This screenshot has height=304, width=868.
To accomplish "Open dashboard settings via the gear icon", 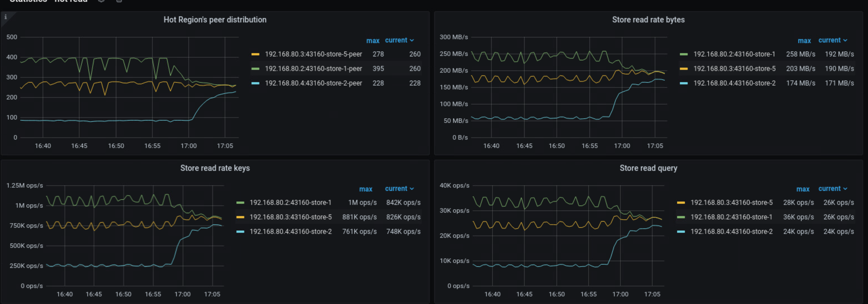I will pos(101,1).
